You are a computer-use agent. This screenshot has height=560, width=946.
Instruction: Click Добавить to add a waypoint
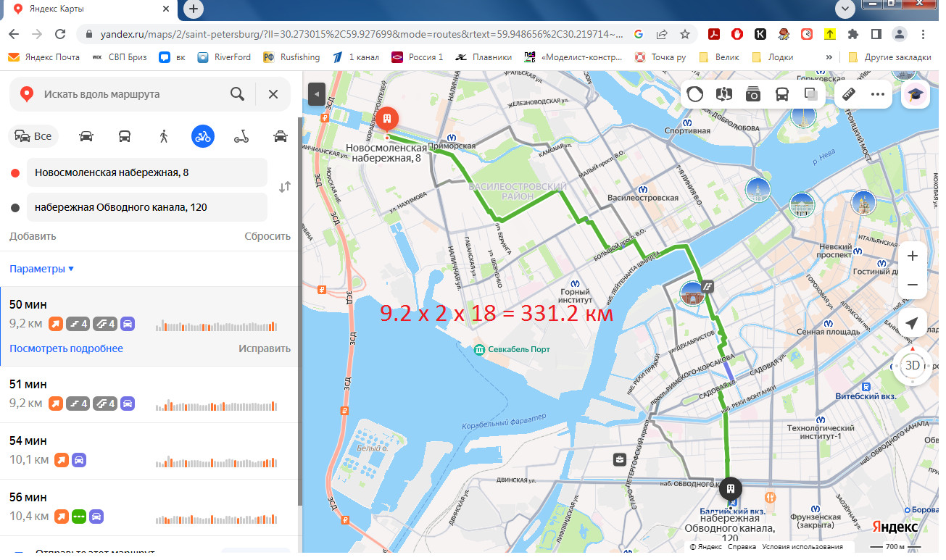[x=33, y=236]
